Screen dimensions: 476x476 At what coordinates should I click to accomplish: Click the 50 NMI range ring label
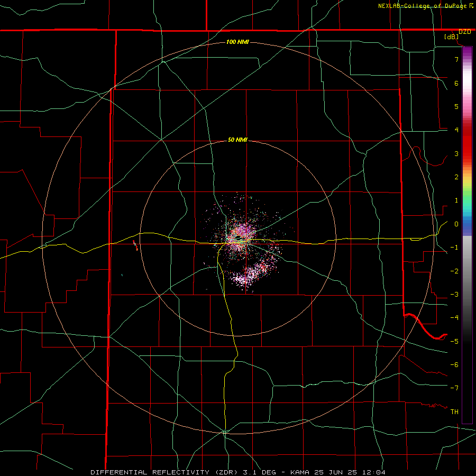pos(237,140)
